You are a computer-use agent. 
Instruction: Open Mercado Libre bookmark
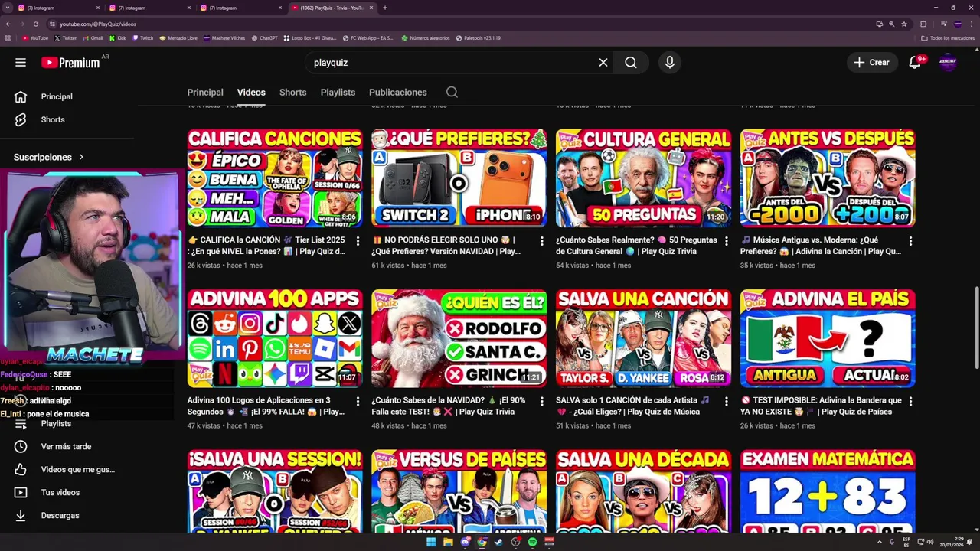pyautogui.click(x=178, y=37)
